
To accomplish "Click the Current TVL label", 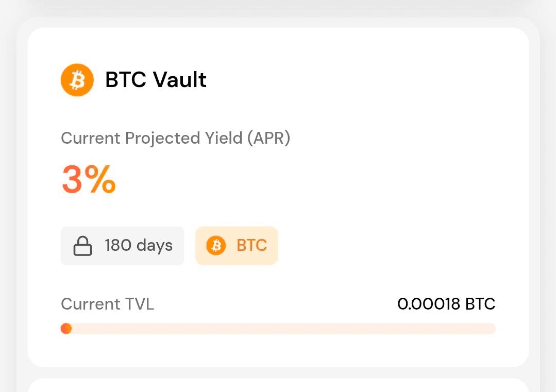I will pyautogui.click(x=107, y=304).
